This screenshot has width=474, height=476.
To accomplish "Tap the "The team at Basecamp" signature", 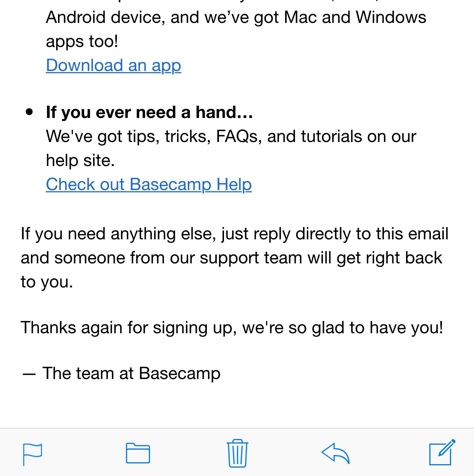I will pyautogui.click(x=131, y=373).
